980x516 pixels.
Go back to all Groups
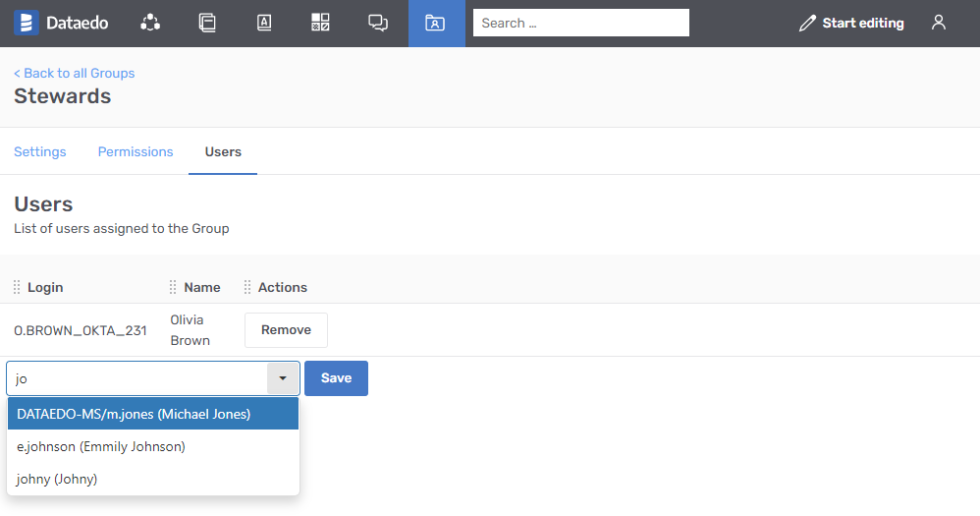click(x=75, y=73)
